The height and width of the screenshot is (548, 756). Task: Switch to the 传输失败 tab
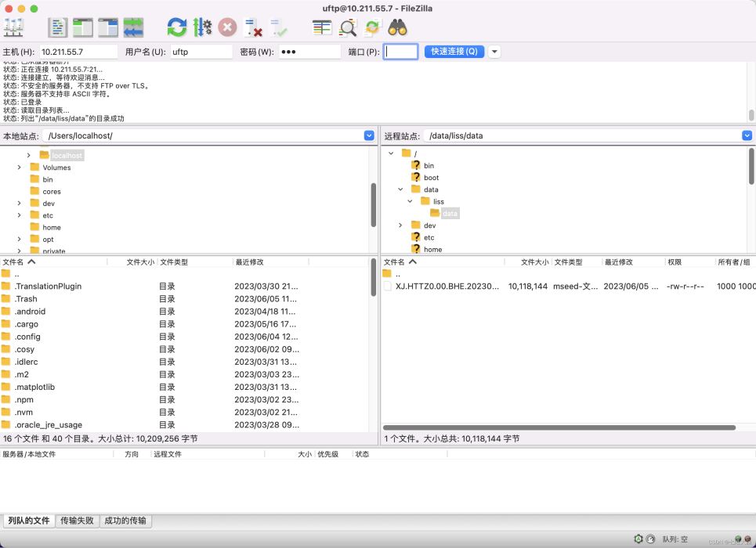pos(77,521)
